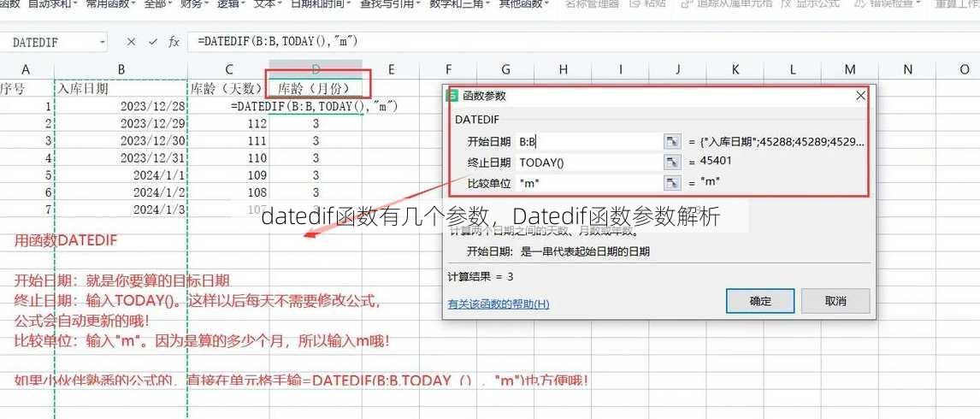
Task: Click inside the 开始日期 field containing B:B
Action: click(x=588, y=142)
